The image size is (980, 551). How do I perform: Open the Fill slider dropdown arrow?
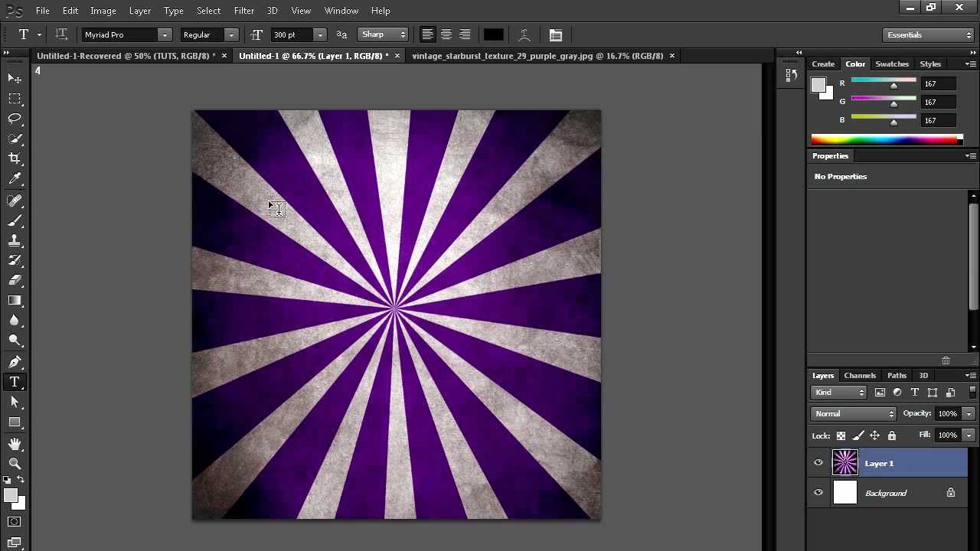coord(969,435)
